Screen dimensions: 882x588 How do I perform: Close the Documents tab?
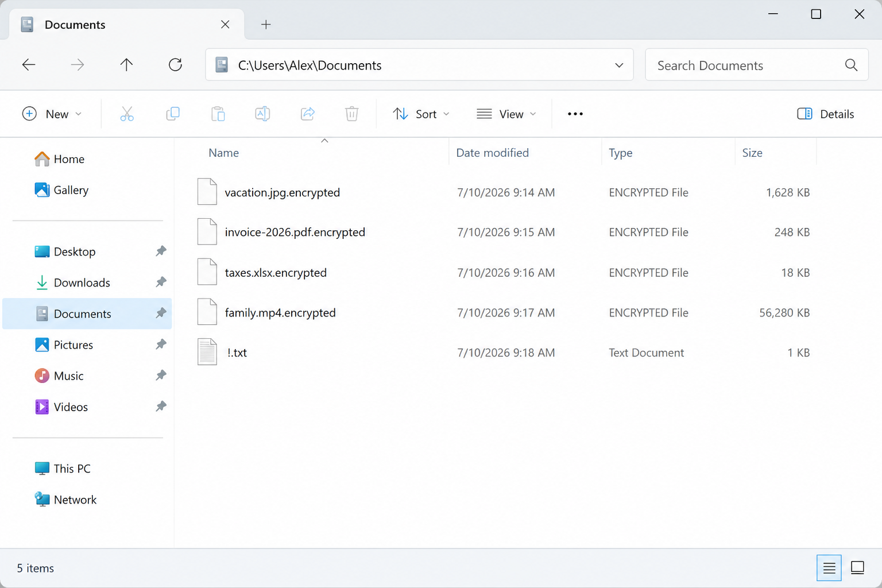(225, 24)
